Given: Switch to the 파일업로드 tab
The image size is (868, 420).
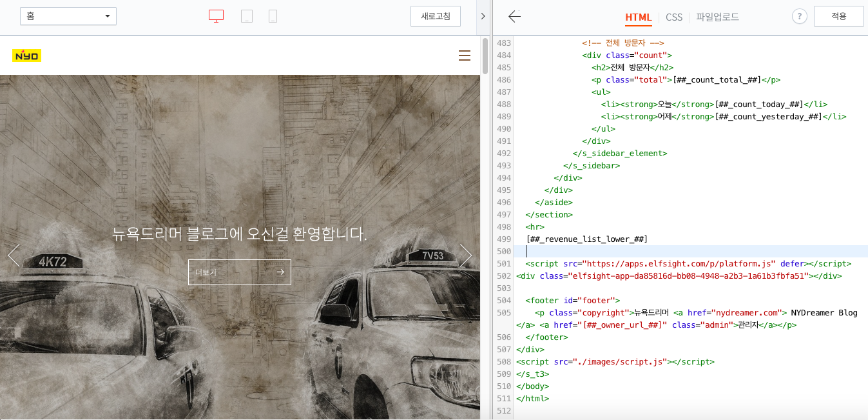Looking at the screenshot, I should coord(717,17).
